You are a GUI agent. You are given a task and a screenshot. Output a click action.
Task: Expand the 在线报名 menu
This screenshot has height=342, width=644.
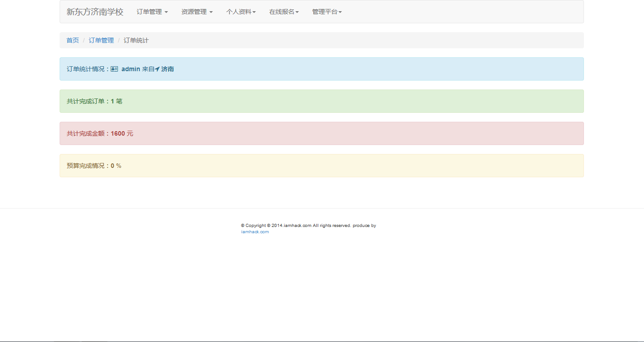[x=284, y=12]
